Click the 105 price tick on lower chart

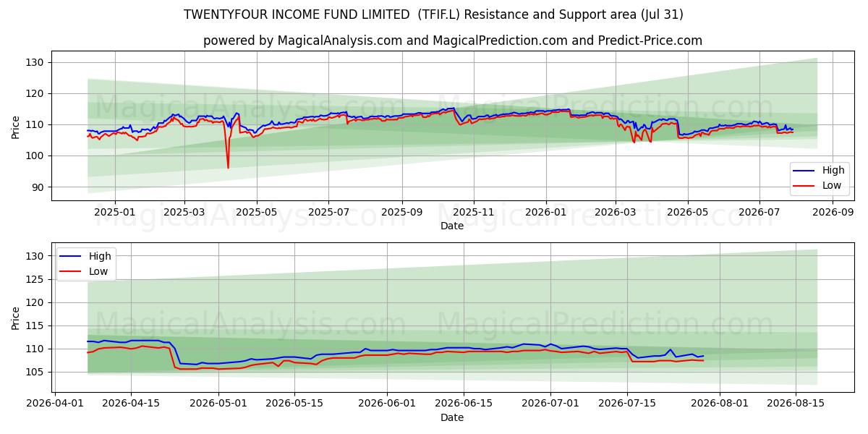[35, 372]
